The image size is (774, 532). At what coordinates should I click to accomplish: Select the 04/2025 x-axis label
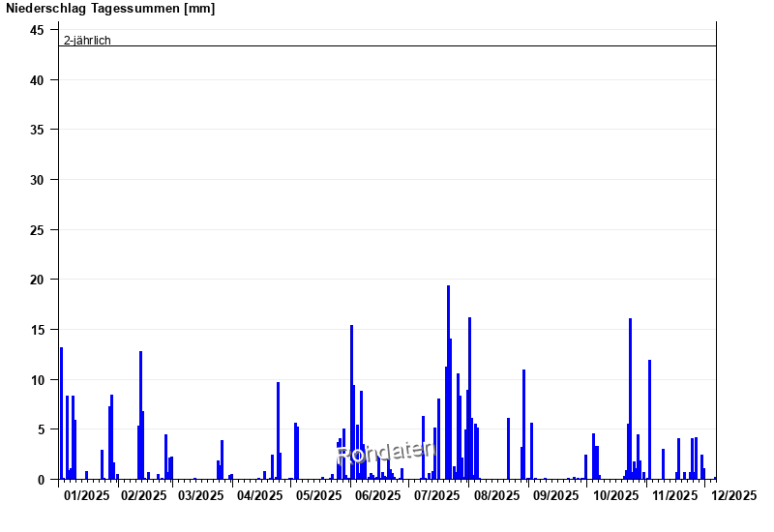[260, 495]
